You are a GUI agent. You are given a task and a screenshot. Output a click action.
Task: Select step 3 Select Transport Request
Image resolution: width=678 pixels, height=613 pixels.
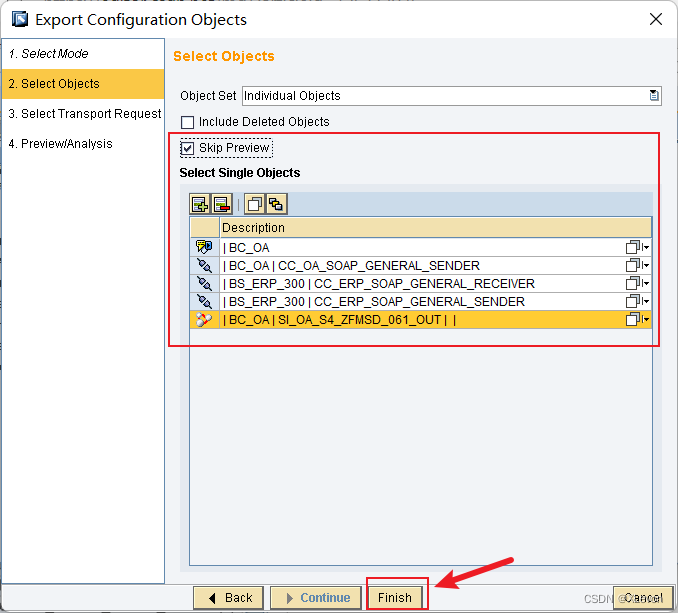(x=83, y=114)
